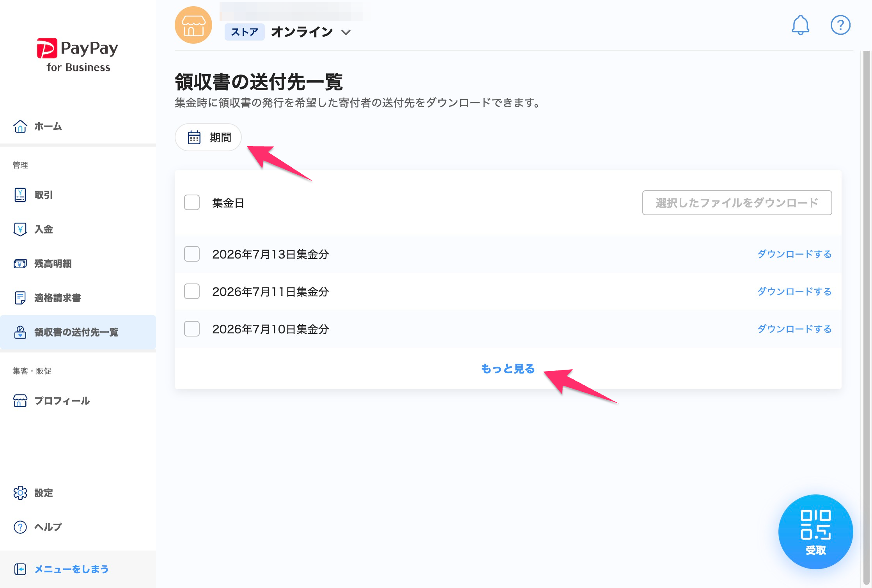872x588 pixels.
Task: Click the もっと見る link
Action: 508,368
